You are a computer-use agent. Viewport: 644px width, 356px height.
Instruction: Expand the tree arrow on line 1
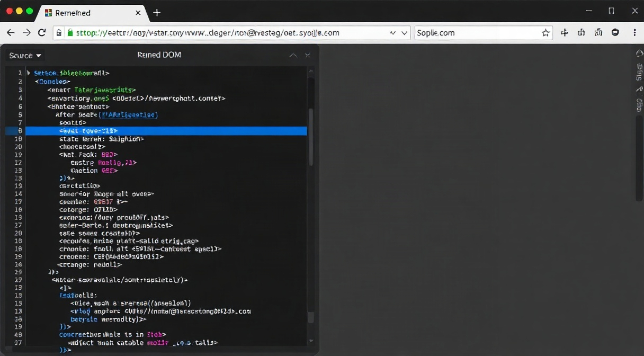click(x=29, y=73)
